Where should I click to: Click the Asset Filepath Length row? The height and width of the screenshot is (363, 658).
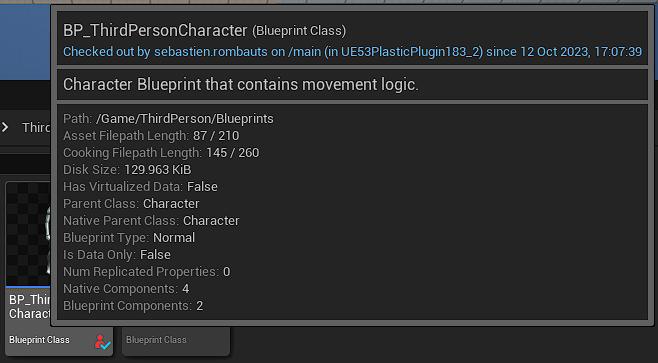151,136
